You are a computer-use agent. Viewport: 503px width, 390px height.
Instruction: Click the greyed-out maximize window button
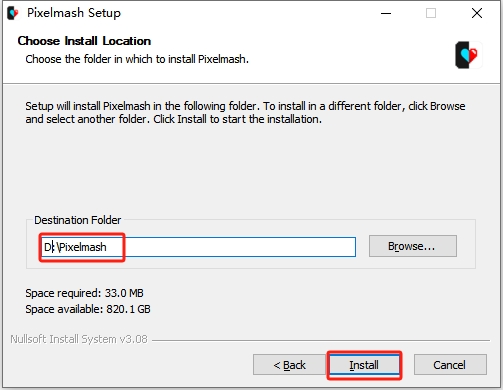click(431, 13)
